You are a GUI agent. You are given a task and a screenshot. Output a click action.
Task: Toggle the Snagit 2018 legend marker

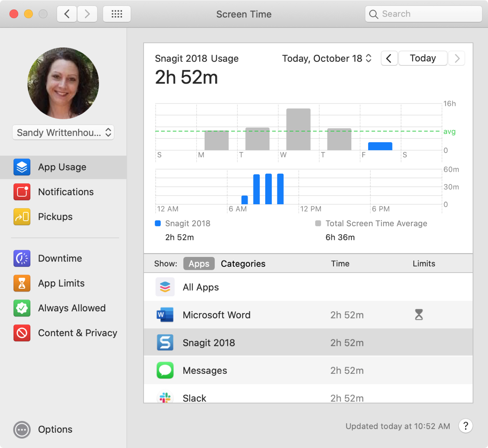[158, 223]
